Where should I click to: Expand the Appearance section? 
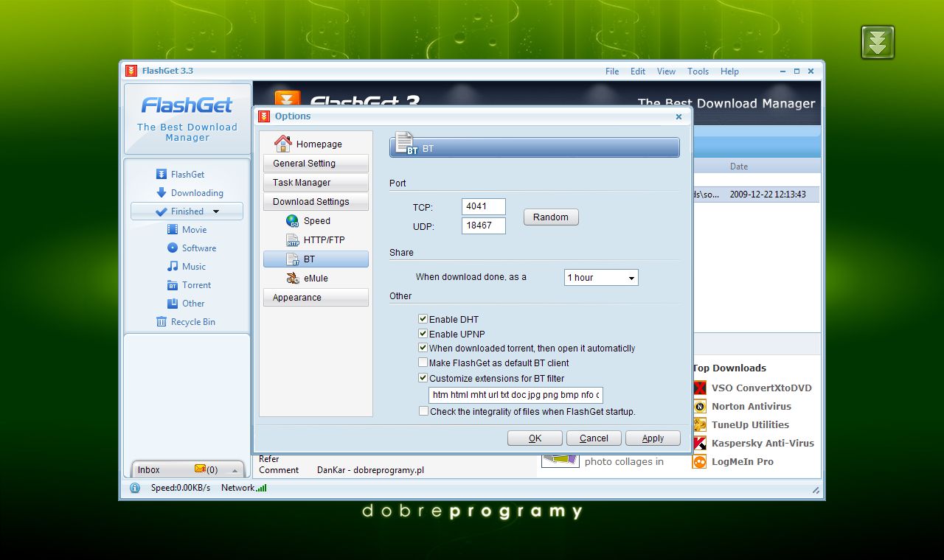click(x=316, y=298)
